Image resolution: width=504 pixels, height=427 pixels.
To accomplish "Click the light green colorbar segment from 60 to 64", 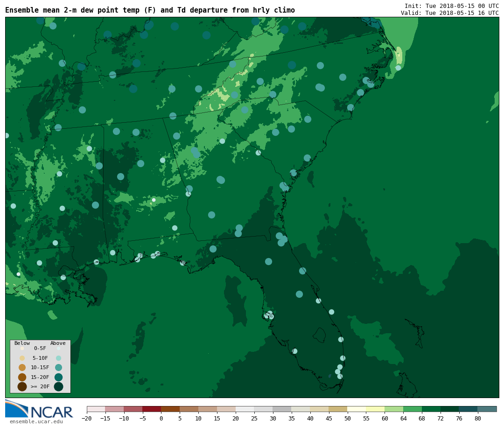I will (x=394, y=409).
